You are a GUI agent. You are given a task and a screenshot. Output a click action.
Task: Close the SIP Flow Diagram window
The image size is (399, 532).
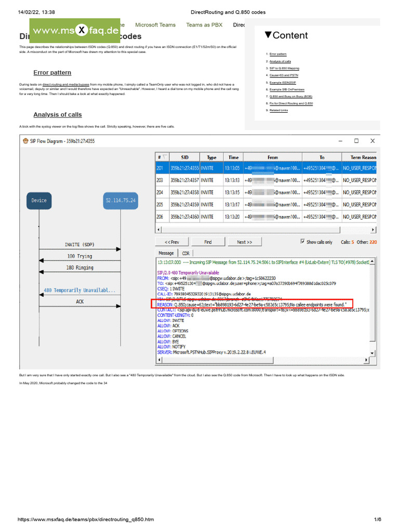click(372, 141)
